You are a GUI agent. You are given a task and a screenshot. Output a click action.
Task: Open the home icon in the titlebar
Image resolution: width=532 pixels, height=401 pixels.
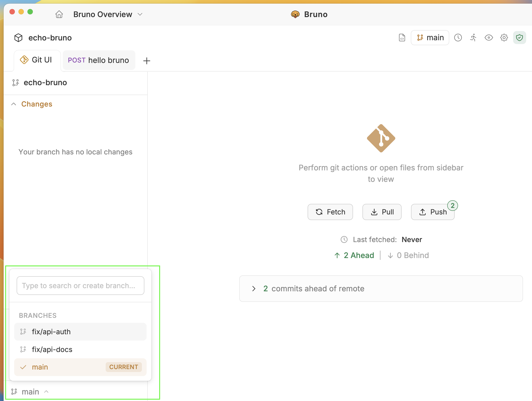[x=59, y=14]
